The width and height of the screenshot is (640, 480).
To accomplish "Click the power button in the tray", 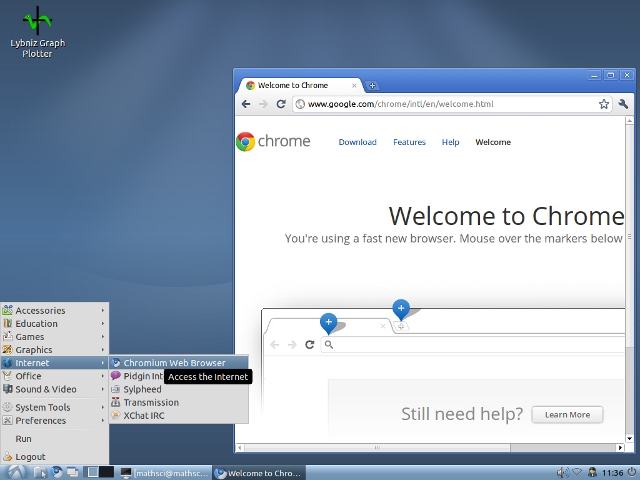I will tap(631, 472).
